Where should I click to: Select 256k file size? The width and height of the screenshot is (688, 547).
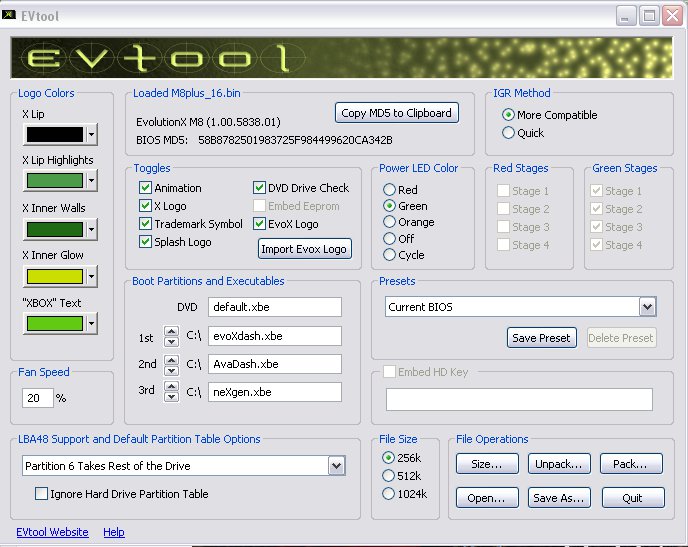point(388,458)
